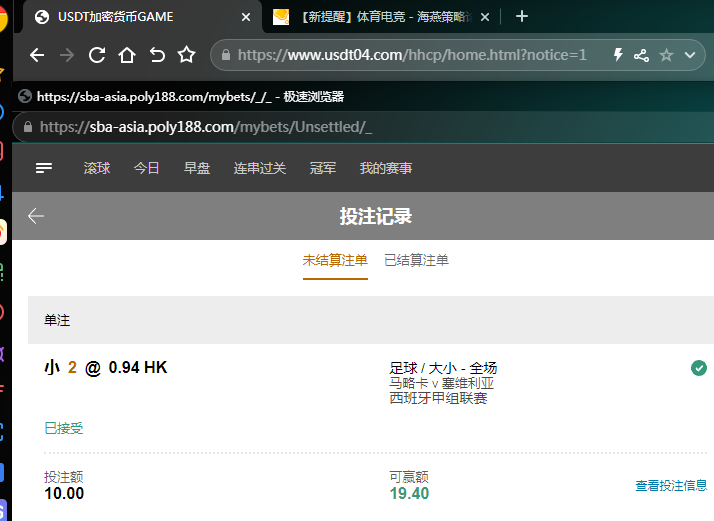Image resolution: width=714 pixels, height=521 pixels.
Task: Click 查看投注信息 link
Action: click(x=671, y=486)
